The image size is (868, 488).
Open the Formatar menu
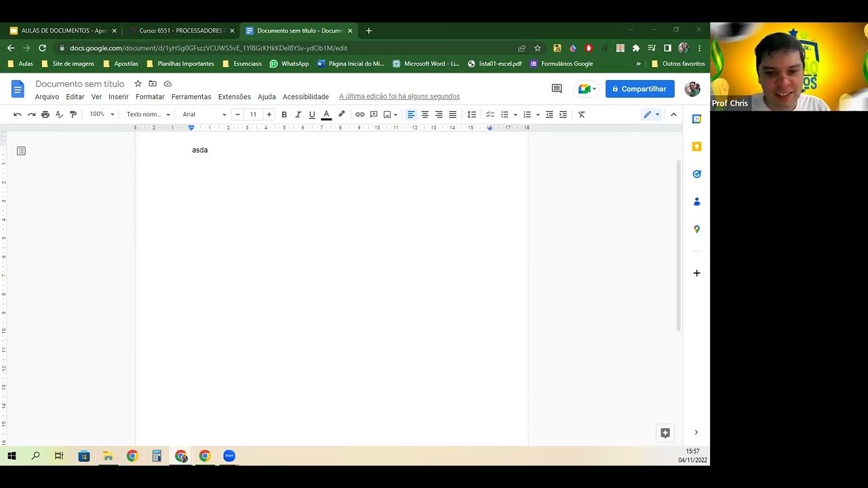(150, 97)
